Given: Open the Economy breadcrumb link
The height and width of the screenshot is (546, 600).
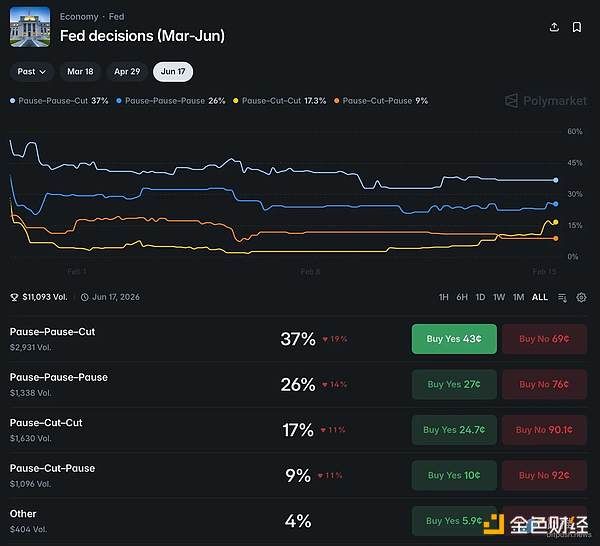Looking at the screenshot, I should 79,17.
